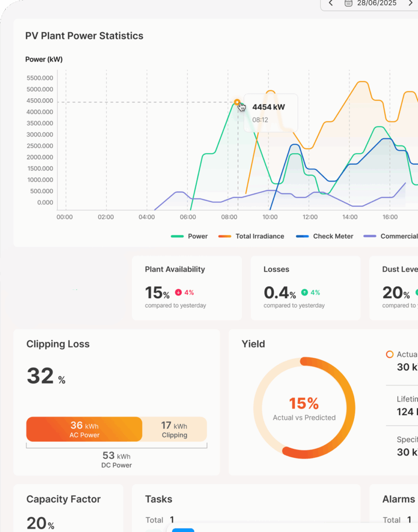Click the AC Power 36 kWh bar segment

[84, 429]
